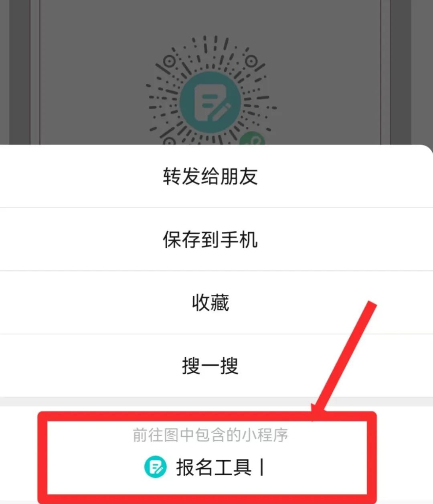Dismiss sheet via dimmed area left of QR code

coord(92,72)
